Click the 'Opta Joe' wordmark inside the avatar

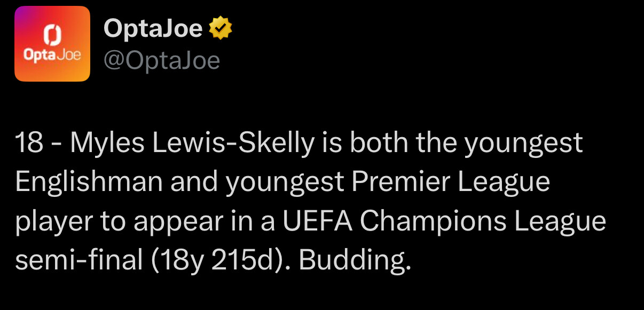52,55
